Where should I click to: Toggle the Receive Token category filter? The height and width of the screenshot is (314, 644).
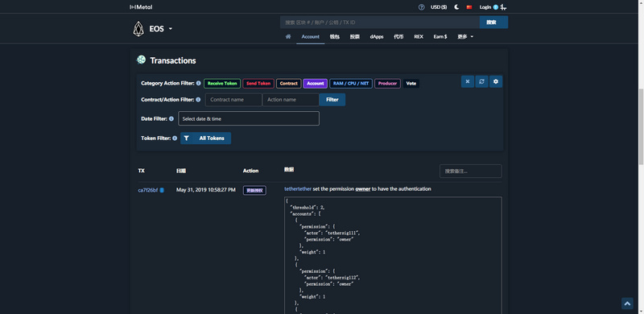(222, 84)
